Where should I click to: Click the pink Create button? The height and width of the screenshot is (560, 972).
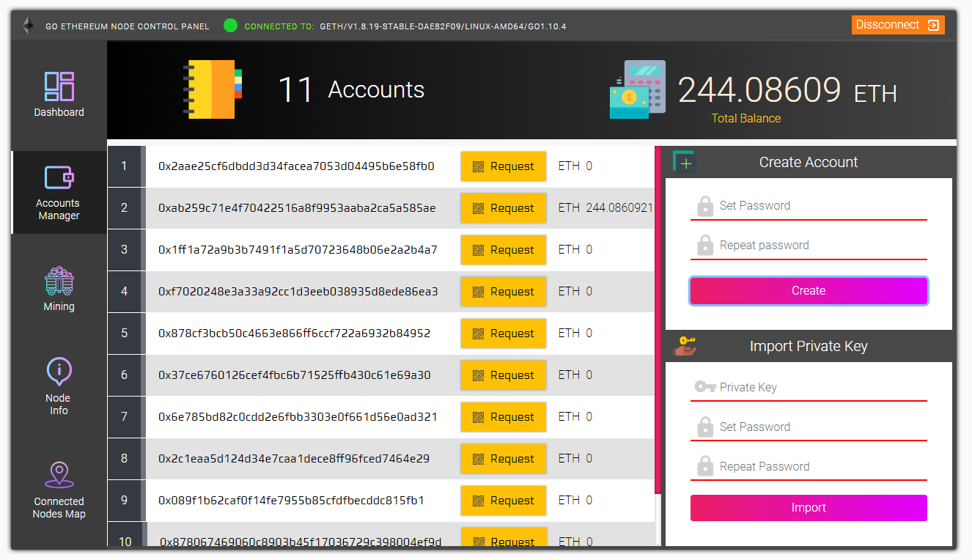[809, 291]
